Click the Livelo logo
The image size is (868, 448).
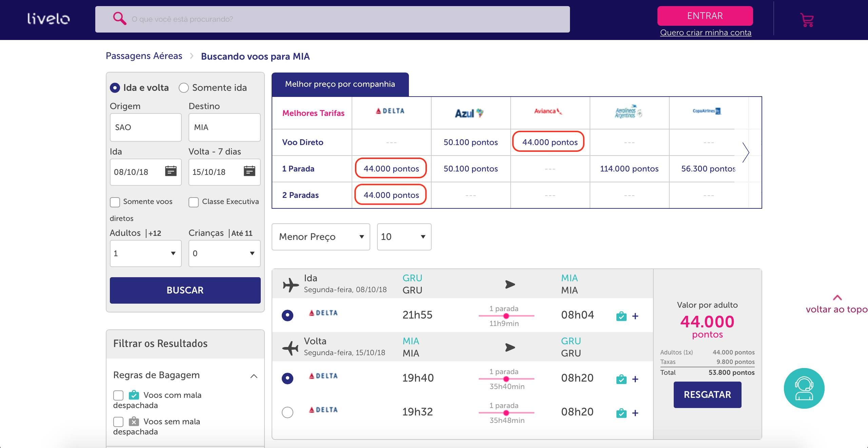[x=48, y=19]
